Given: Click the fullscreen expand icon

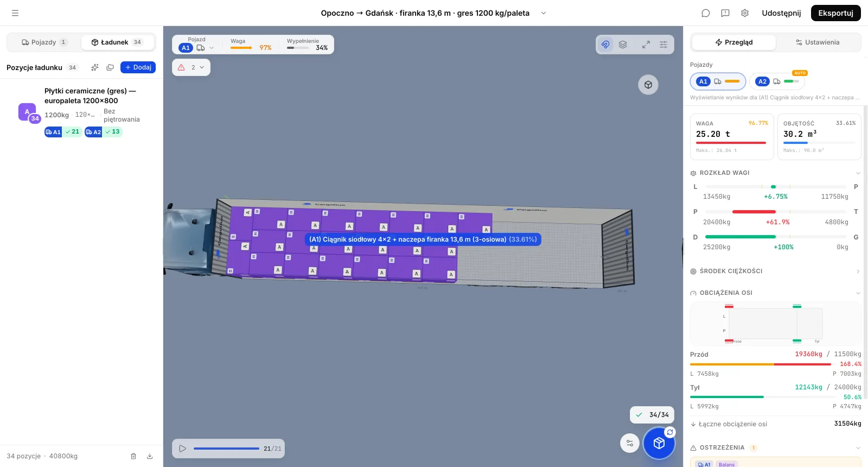Looking at the screenshot, I should tap(646, 45).
